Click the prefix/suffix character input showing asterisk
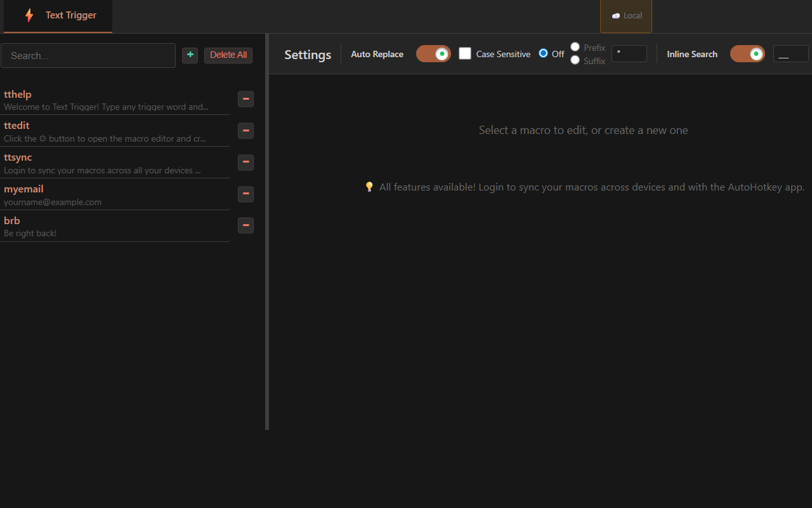Screen dimensions: 812x508 (629, 53)
